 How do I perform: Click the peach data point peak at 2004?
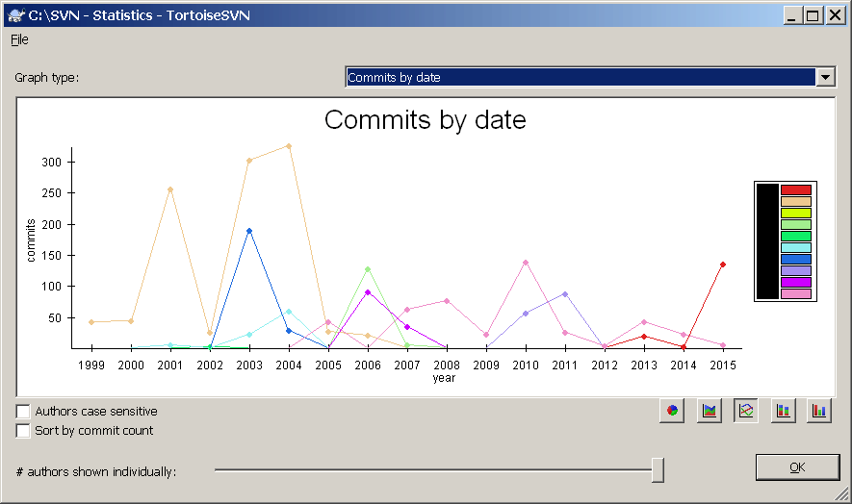point(289,146)
